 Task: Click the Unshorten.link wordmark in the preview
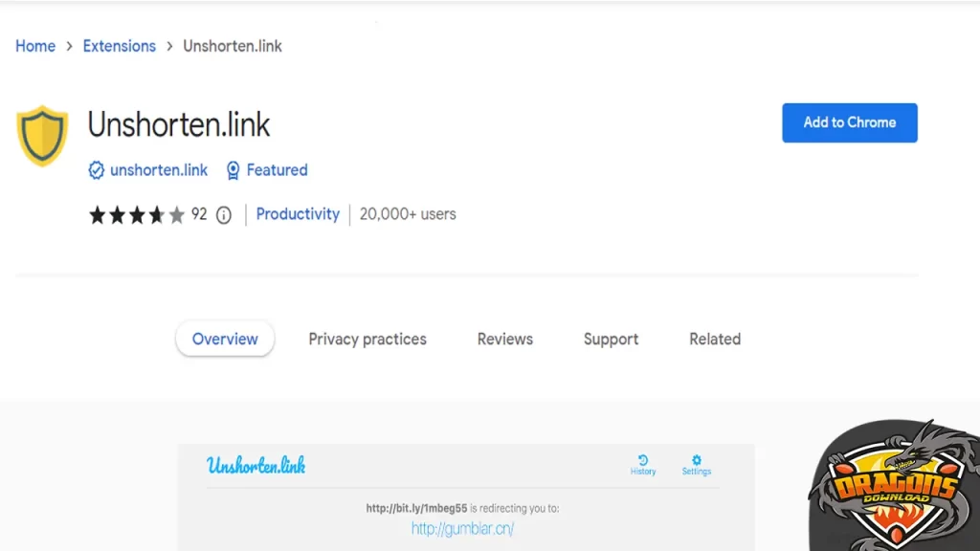coord(256,466)
